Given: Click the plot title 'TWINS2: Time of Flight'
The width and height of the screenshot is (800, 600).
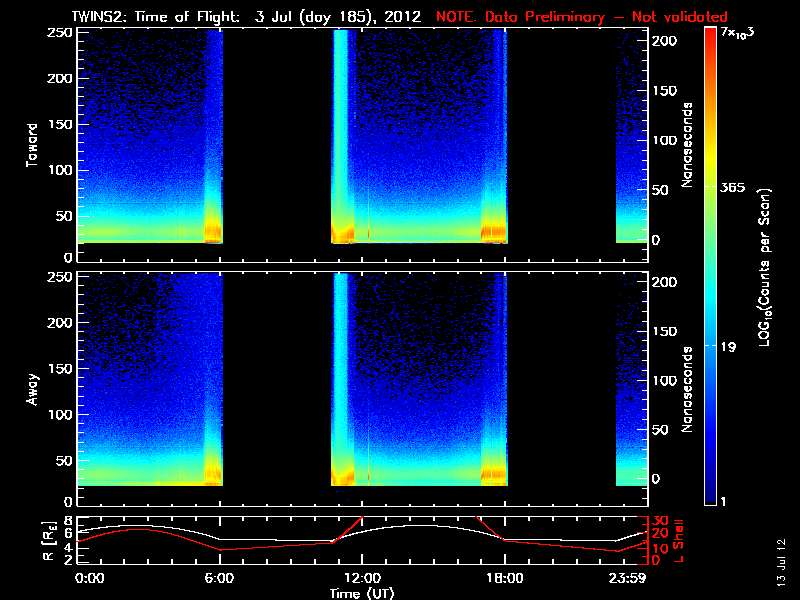Looking at the screenshot, I should [x=156, y=17].
